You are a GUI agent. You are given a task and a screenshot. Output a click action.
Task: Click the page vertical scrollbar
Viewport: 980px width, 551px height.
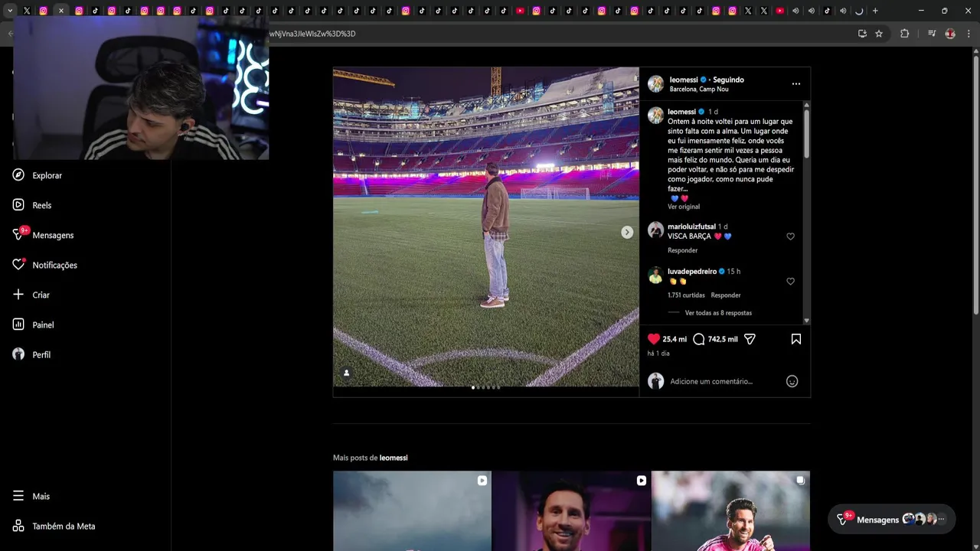(975, 184)
